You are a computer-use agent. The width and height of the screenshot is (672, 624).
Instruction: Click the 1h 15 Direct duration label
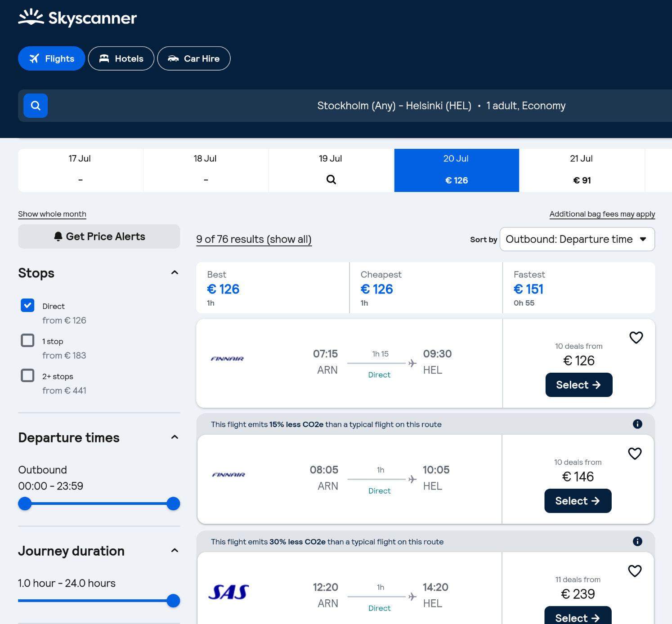point(380,354)
